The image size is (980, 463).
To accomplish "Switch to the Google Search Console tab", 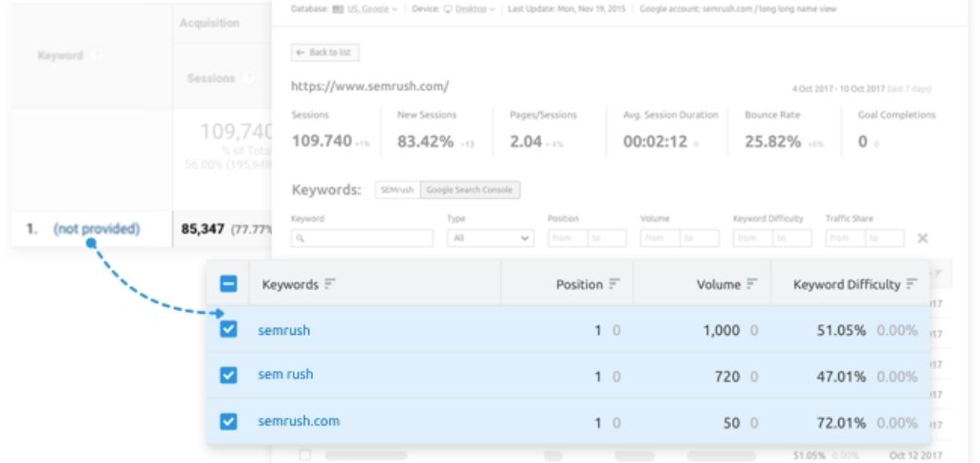I will click(x=469, y=190).
